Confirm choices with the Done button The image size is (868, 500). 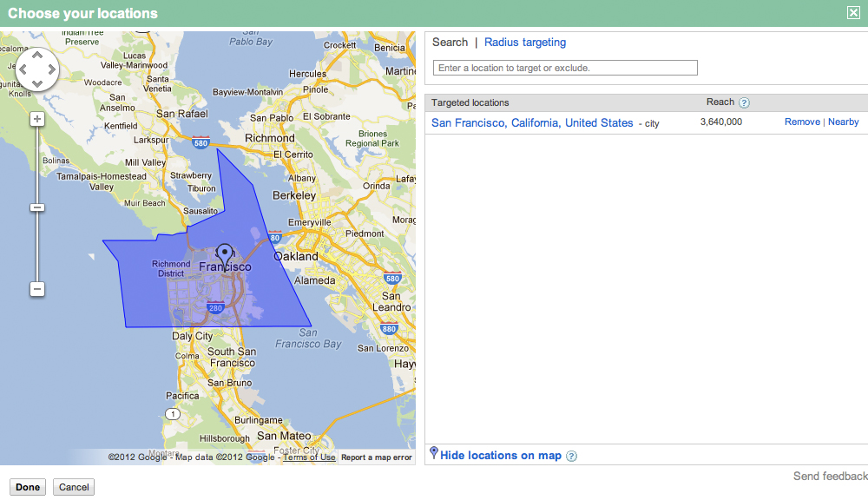pos(27,486)
